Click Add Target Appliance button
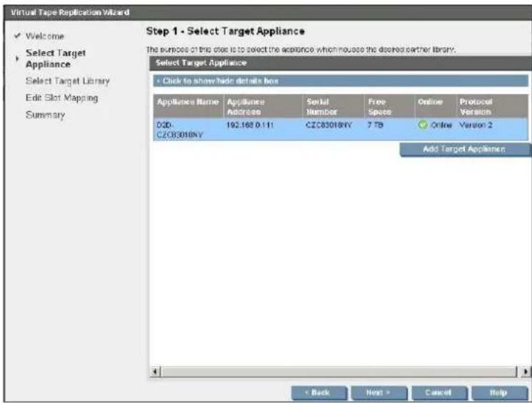 pos(464,149)
